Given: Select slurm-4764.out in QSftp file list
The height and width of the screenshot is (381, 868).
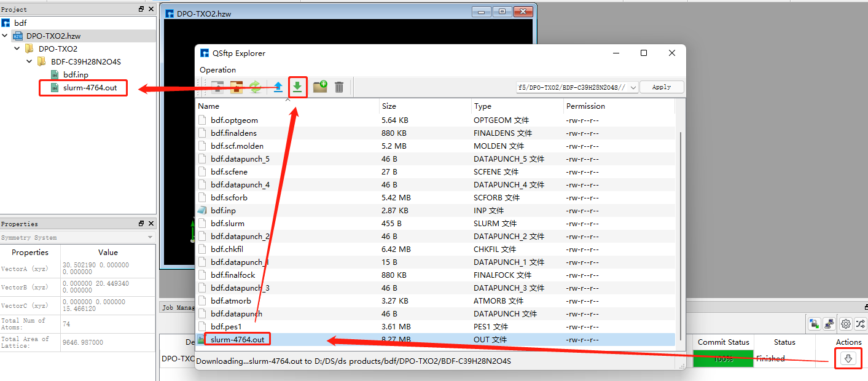Looking at the screenshot, I should point(237,339).
